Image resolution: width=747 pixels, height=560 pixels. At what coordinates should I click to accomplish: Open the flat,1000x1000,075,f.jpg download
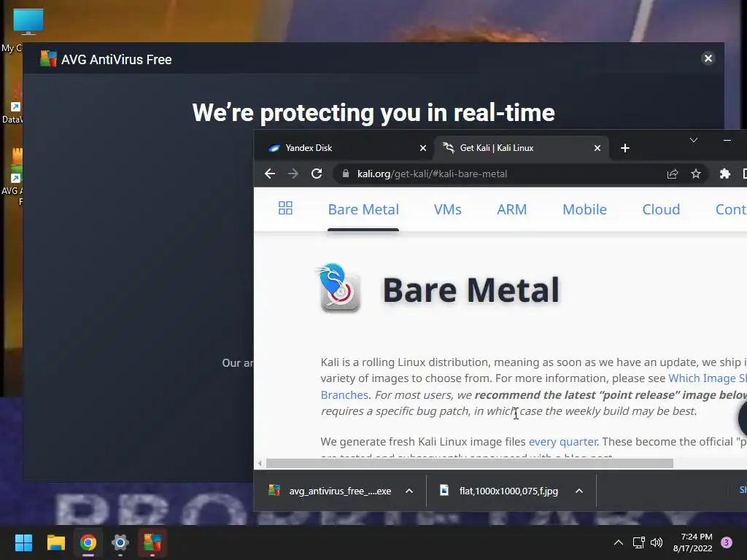coord(500,491)
